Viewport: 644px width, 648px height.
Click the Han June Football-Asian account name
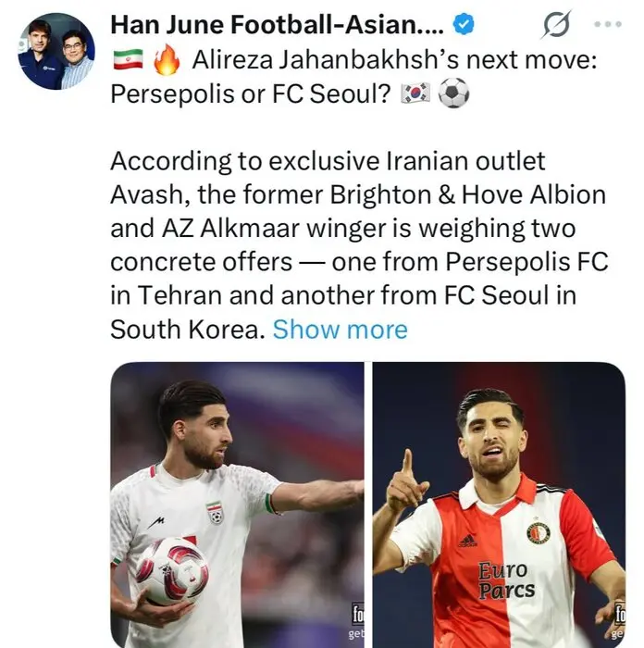[278, 25]
